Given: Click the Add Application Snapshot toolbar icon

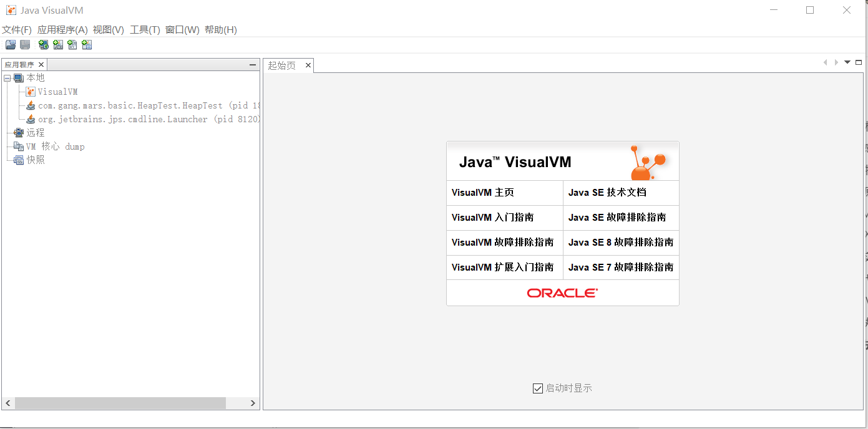Looking at the screenshot, I should pos(87,44).
